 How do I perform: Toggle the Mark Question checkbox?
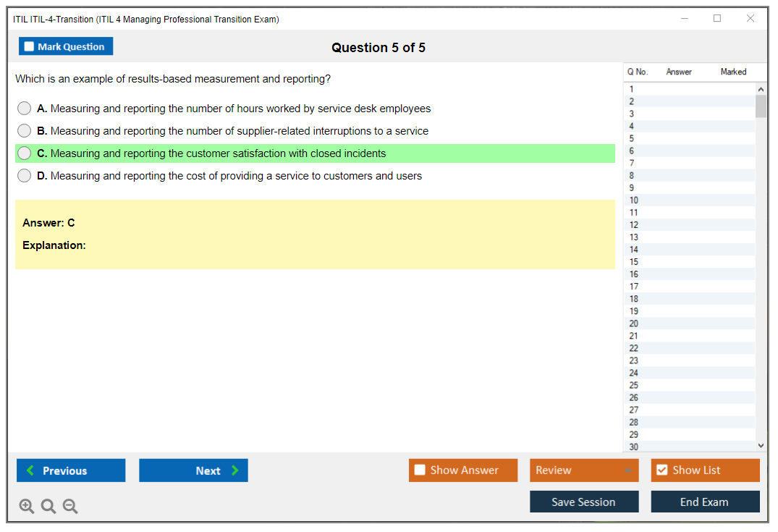[29, 47]
